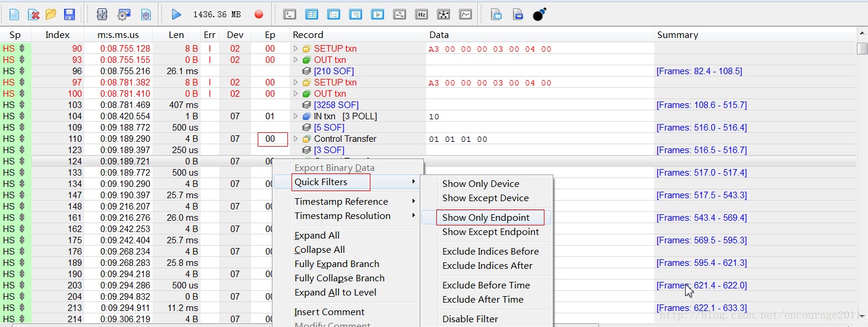The height and width of the screenshot is (327, 868).
Task: Click the Data column header
Action: (x=540, y=35)
